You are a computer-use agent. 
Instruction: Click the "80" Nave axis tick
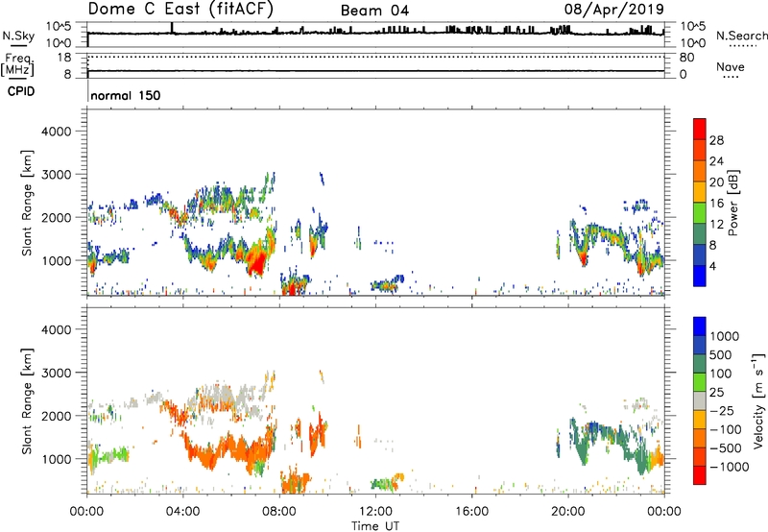coord(686,58)
